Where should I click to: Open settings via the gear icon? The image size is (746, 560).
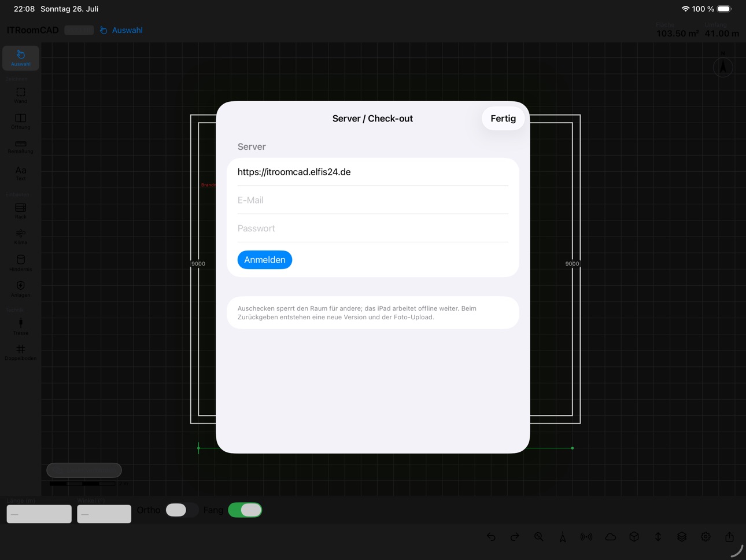coord(706,537)
